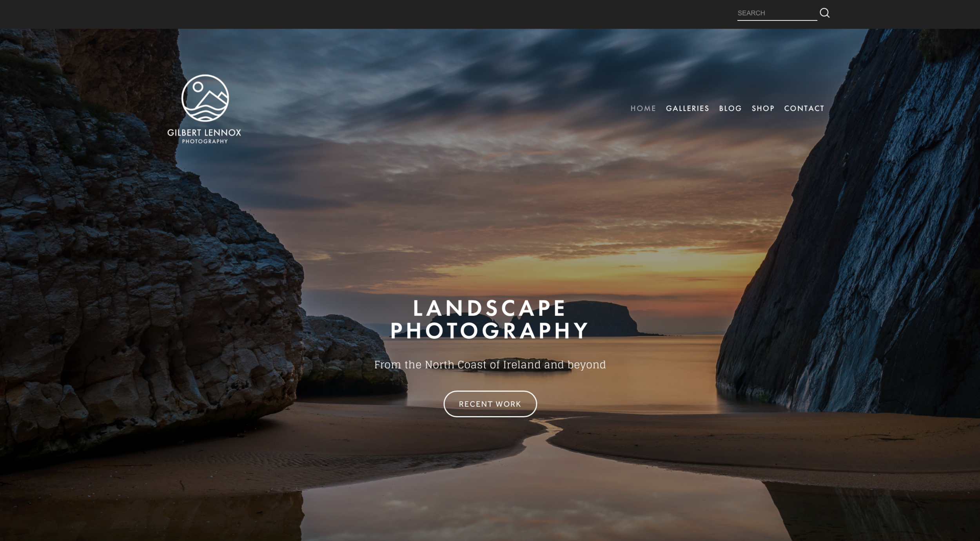The image size is (980, 541).
Task: Open the GALLERIES menu item
Action: (x=687, y=108)
